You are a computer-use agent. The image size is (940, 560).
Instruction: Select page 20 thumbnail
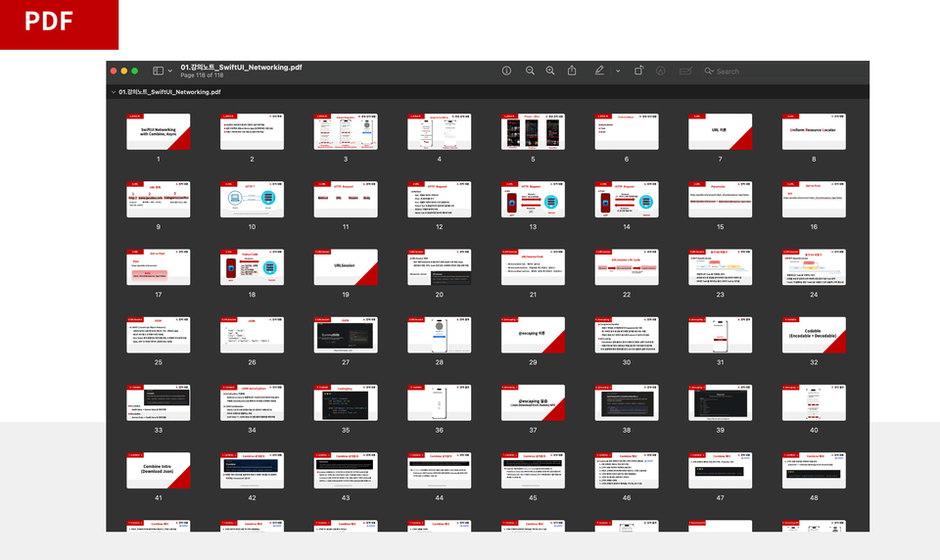pos(439,267)
